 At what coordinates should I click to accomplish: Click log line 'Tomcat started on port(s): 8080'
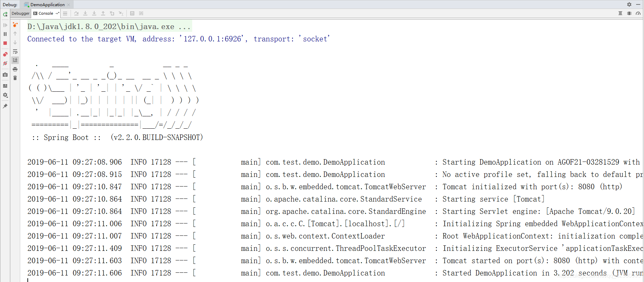coord(335,260)
